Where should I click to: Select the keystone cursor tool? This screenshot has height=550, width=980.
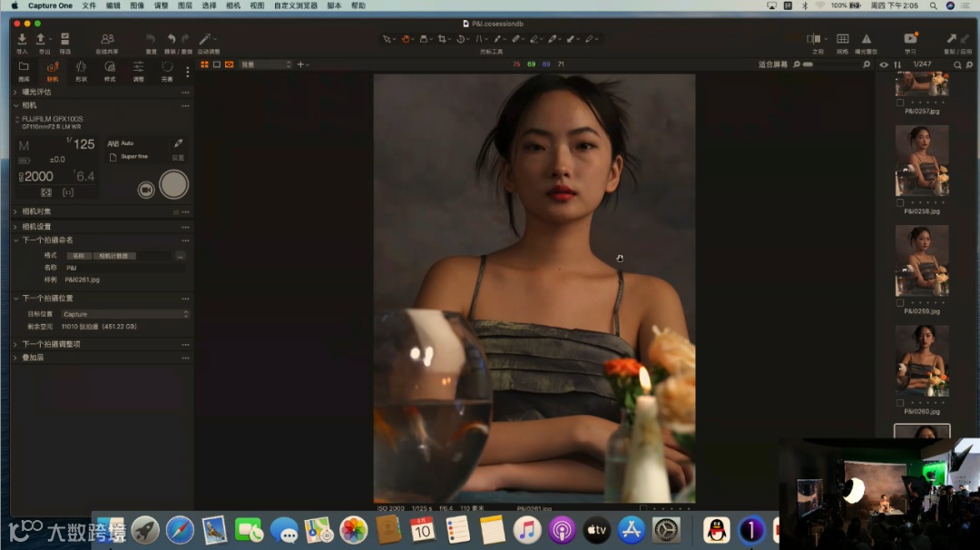pyautogui.click(x=479, y=39)
